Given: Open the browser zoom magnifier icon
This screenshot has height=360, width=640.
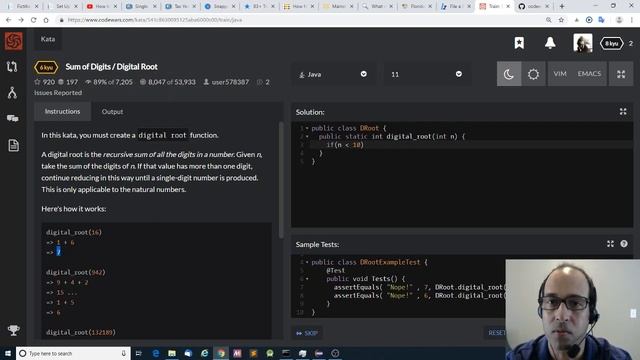Looking at the screenshot, I should (549, 20).
